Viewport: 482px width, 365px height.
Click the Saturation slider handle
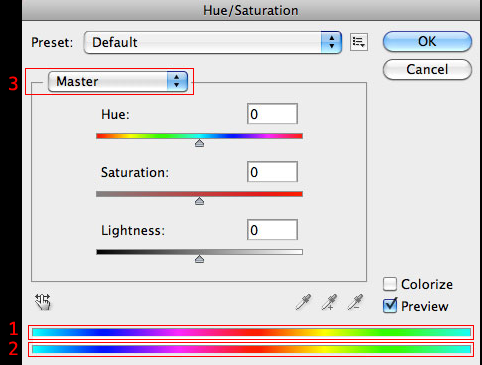click(199, 201)
